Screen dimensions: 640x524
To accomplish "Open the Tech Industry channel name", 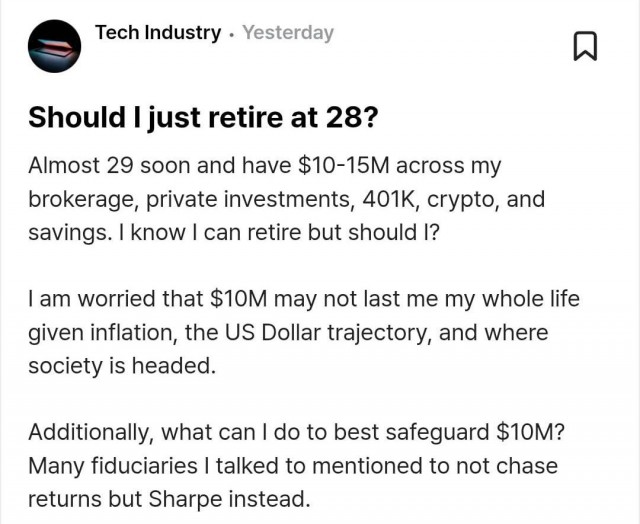I will [158, 33].
